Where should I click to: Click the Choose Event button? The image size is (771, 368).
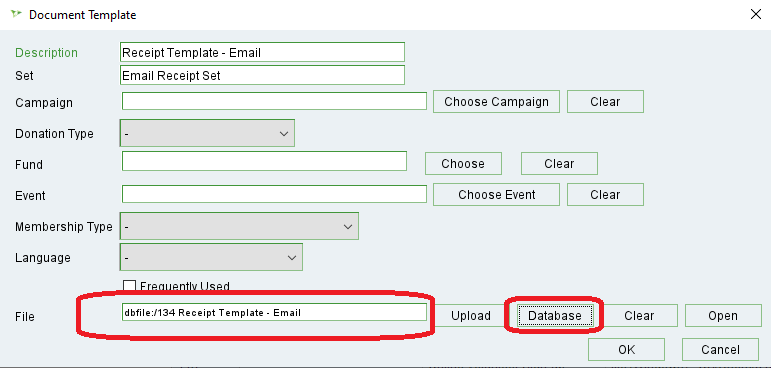pos(496,194)
